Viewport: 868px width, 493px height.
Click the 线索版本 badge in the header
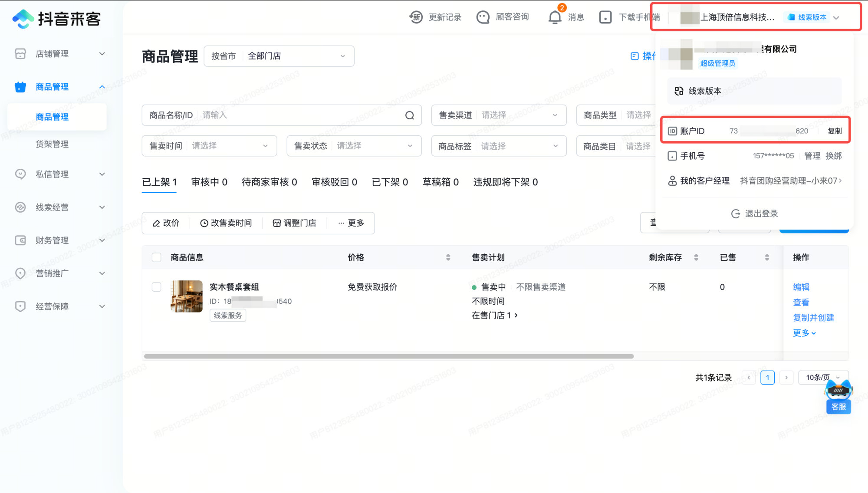(x=807, y=17)
